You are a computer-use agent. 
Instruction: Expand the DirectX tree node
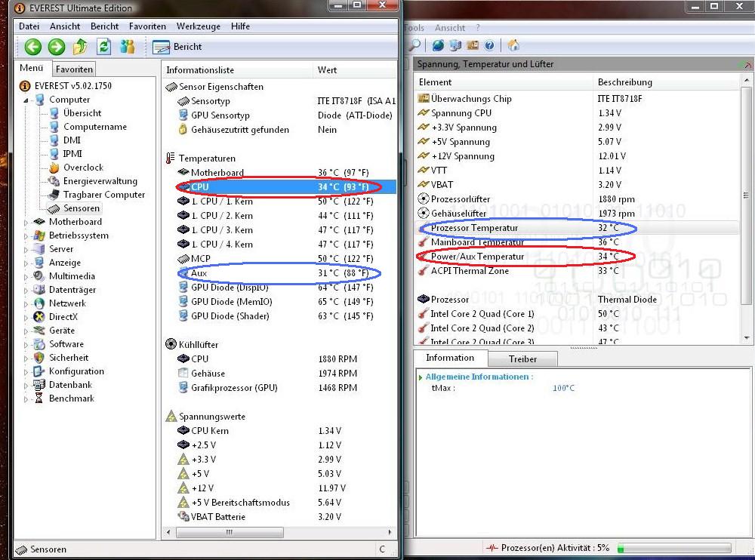[26, 317]
